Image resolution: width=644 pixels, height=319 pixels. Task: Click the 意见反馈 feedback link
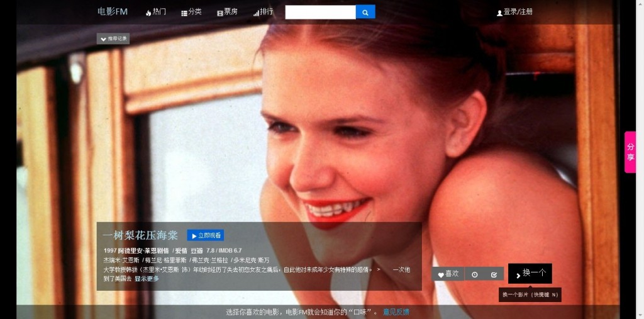(x=396, y=312)
